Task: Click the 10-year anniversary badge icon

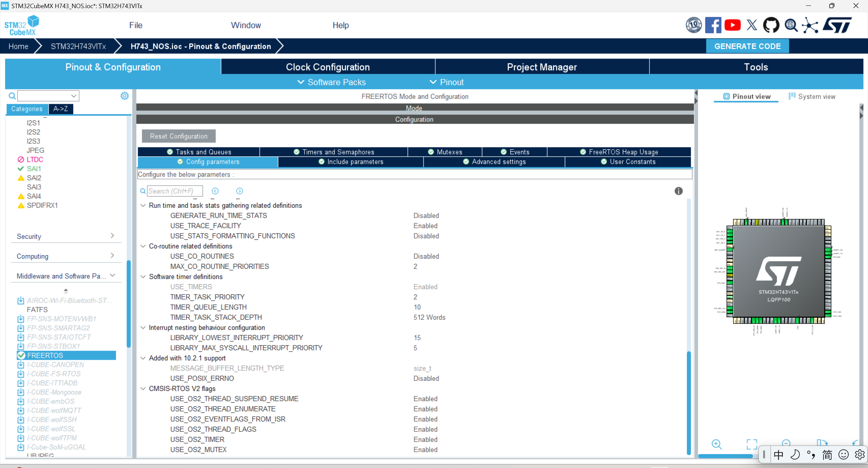Action: [694, 25]
